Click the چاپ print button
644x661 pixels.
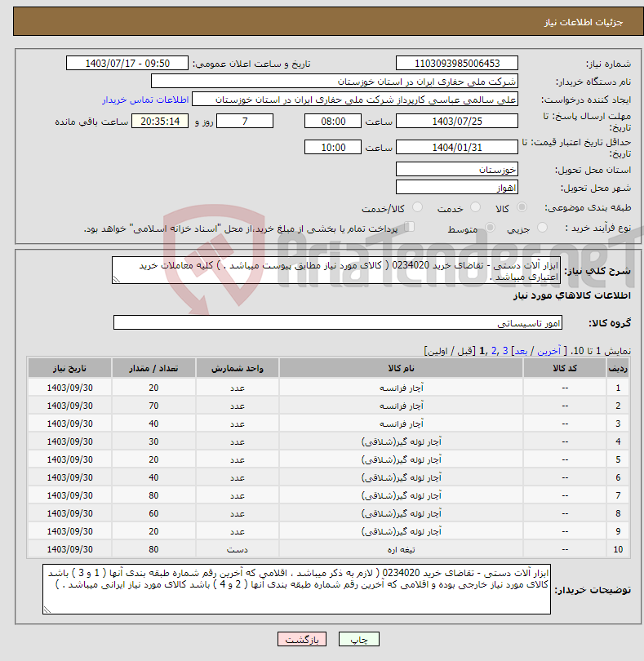point(359,639)
